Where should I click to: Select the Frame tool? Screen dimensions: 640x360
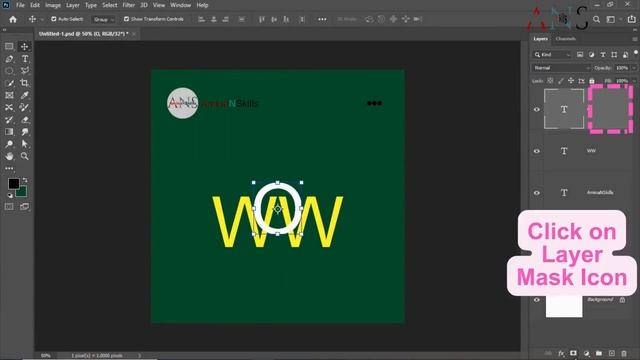pos(9,95)
